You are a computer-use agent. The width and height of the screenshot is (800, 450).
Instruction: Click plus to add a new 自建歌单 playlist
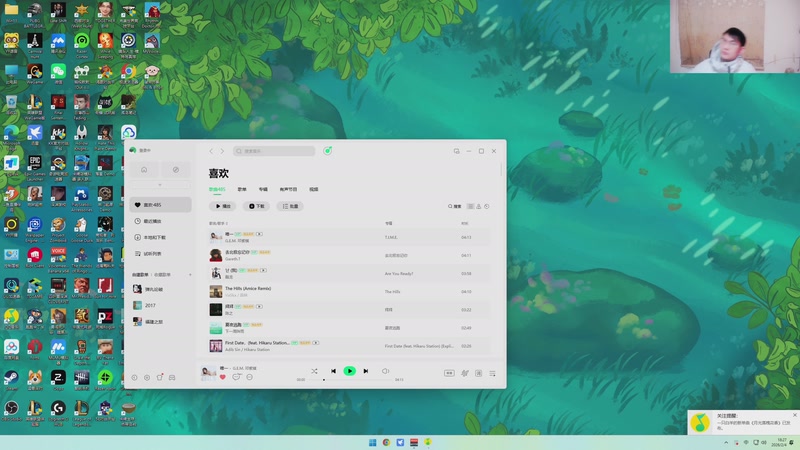(x=190, y=274)
